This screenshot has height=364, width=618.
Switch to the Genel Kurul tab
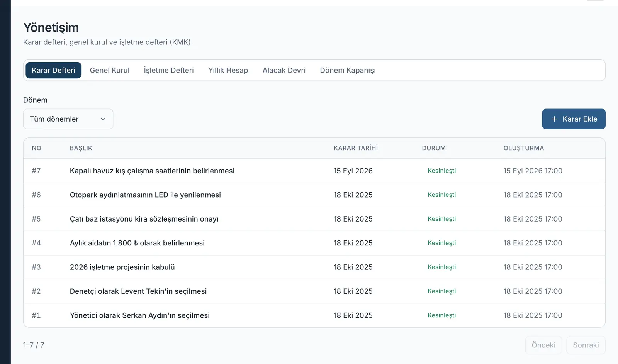point(110,70)
